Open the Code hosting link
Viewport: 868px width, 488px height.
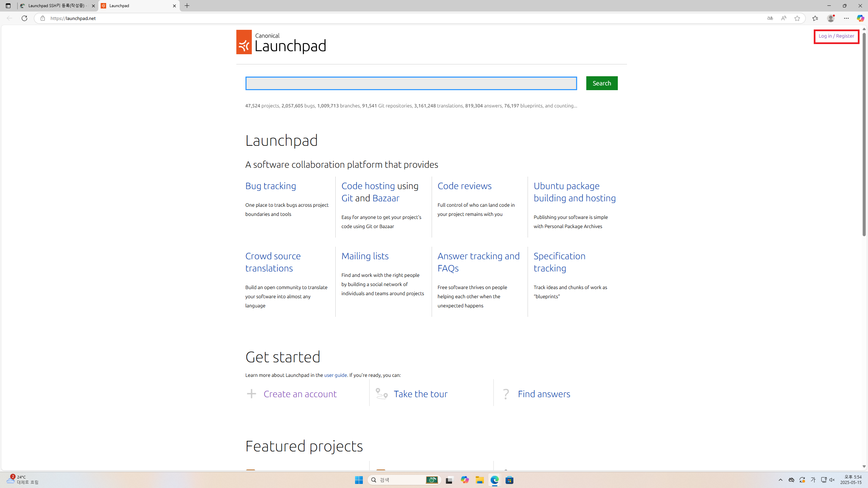(368, 186)
